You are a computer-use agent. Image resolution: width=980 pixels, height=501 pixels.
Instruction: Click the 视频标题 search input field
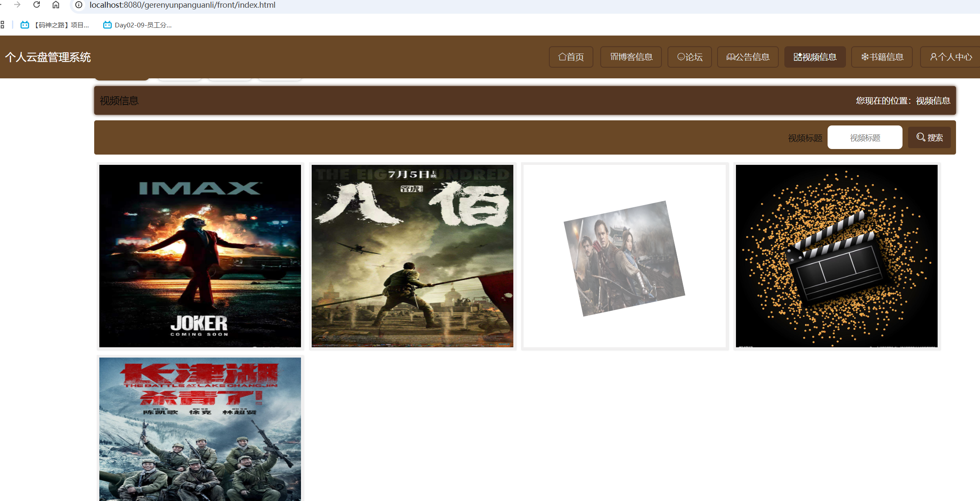tap(864, 137)
